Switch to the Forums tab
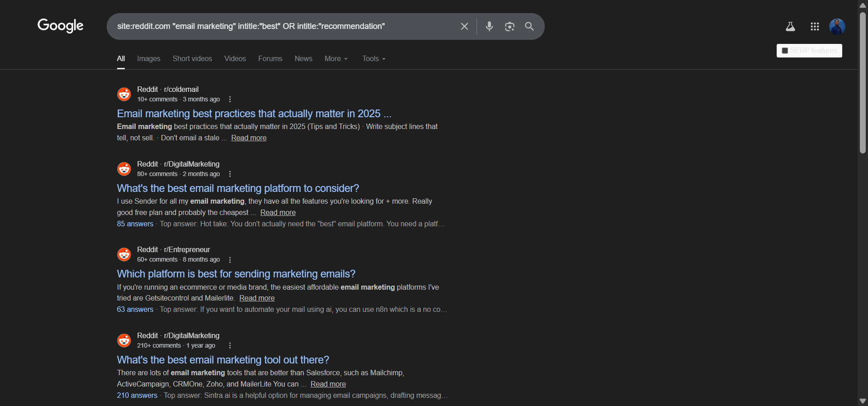This screenshot has height=406, width=868. (270, 59)
